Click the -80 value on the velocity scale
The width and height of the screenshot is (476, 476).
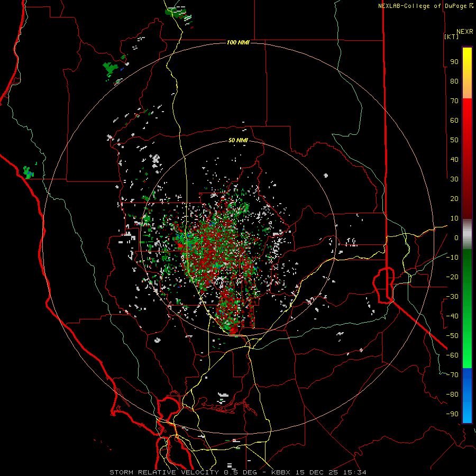452,395
